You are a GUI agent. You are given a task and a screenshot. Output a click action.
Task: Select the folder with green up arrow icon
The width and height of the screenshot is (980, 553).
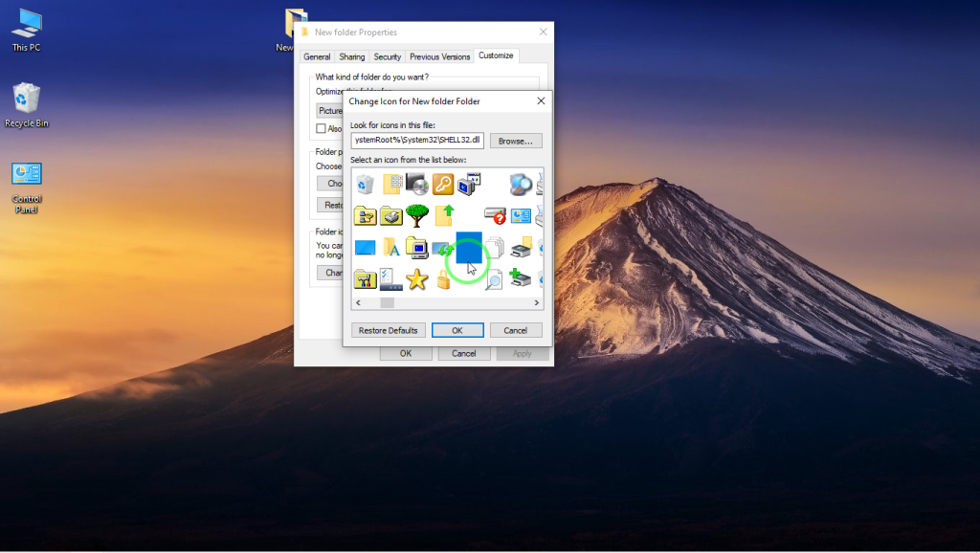442,215
